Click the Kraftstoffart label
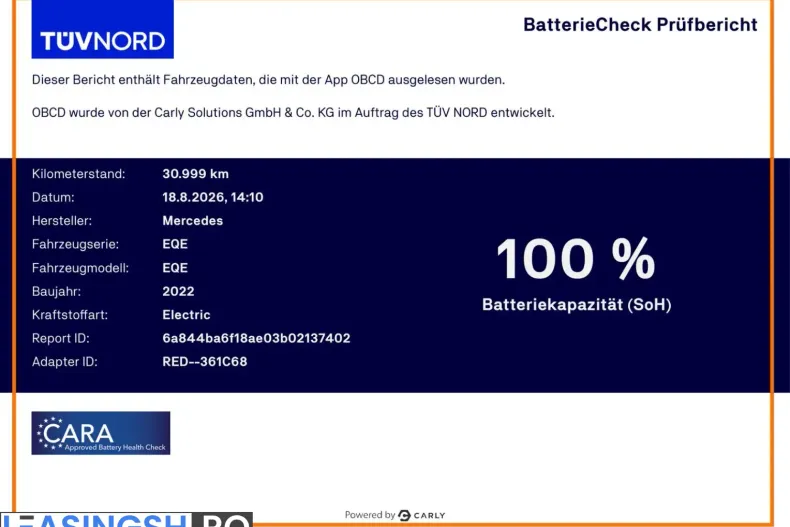This screenshot has height=527, width=790. 70,315
